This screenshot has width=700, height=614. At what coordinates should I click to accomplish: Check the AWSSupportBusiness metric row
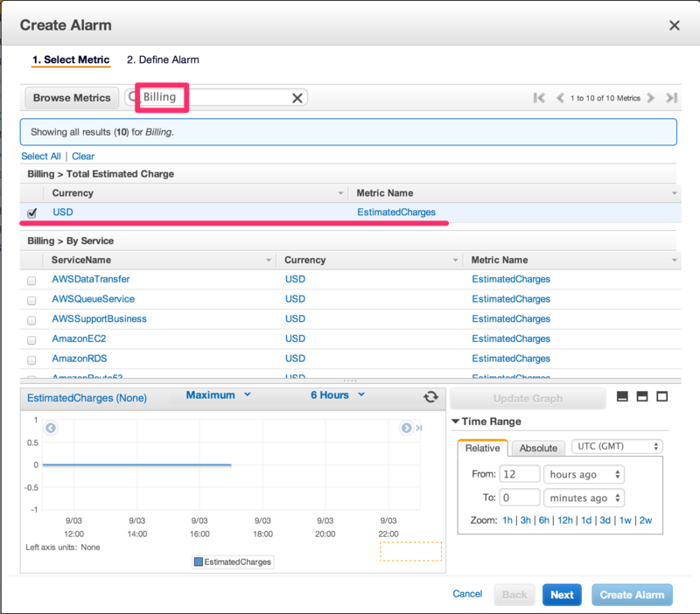pos(31,320)
